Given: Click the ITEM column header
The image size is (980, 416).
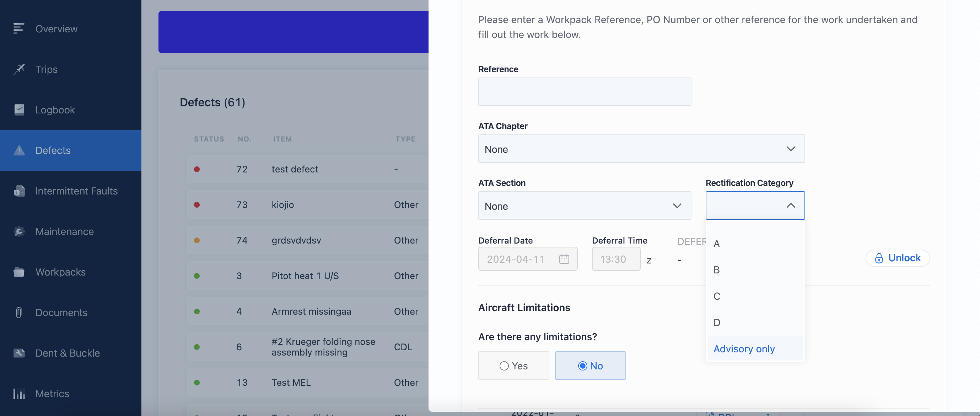Looking at the screenshot, I should coord(282,139).
